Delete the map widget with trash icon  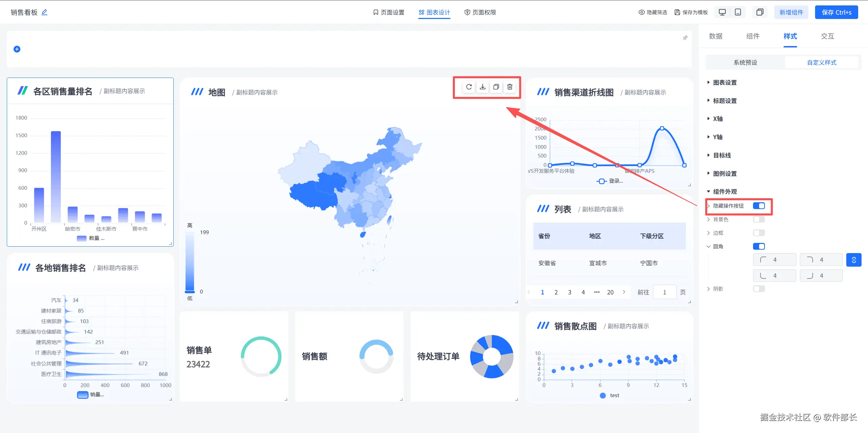point(509,87)
